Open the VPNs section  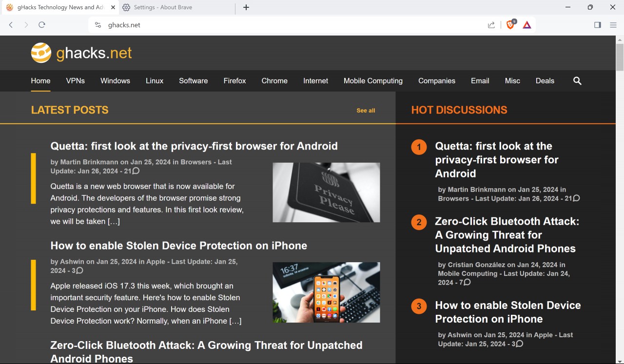tap(76, 81)
